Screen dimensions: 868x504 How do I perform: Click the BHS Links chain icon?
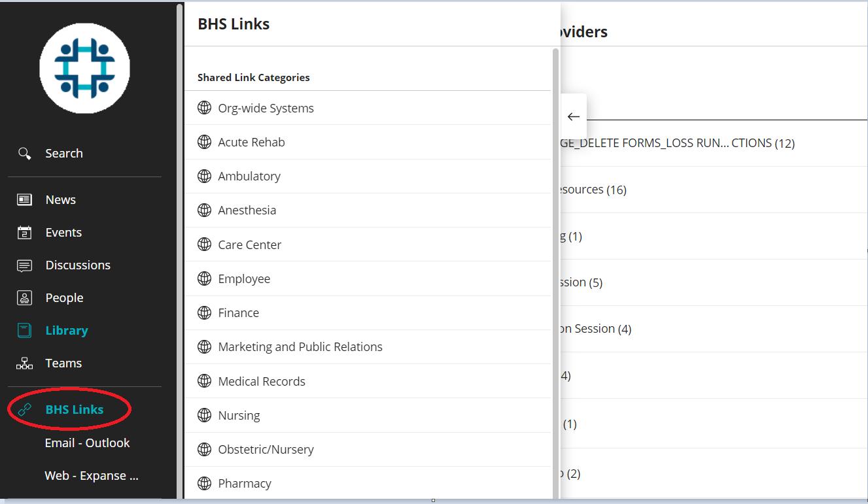click(24, 410)
